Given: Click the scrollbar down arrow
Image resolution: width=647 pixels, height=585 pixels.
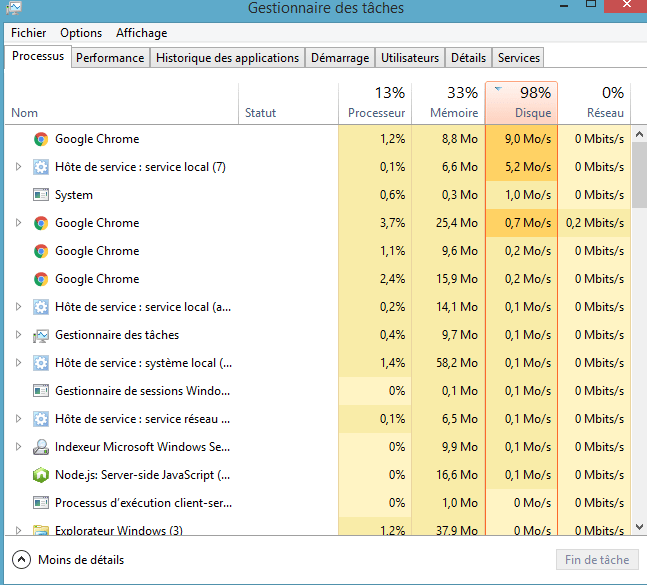Looking at the screenshot, I should pyautogui.click(x=639, y=527).
